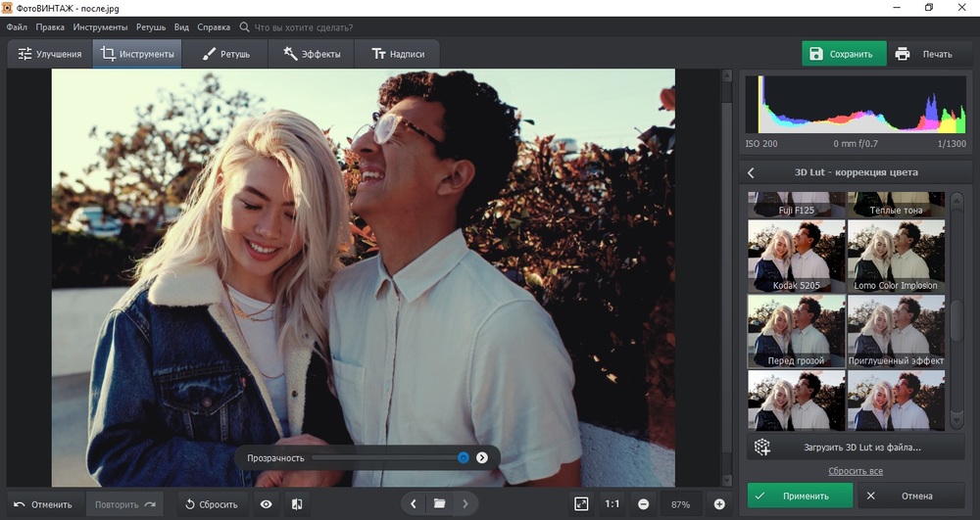Click the Отменить undo button
This screenshot has height=520, width=980.
[x=43, y=504]
